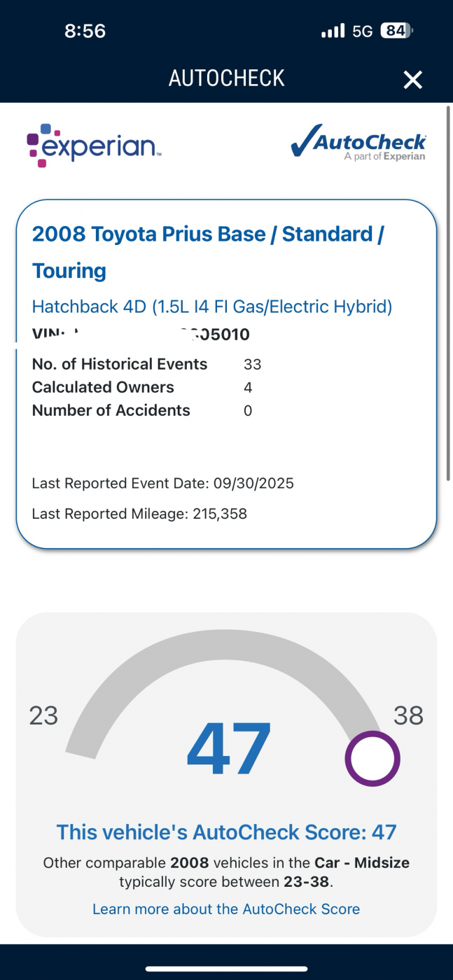Tap the battery level indicator
The height and width of the screenshot is (980, 453).
coord(396,31)
